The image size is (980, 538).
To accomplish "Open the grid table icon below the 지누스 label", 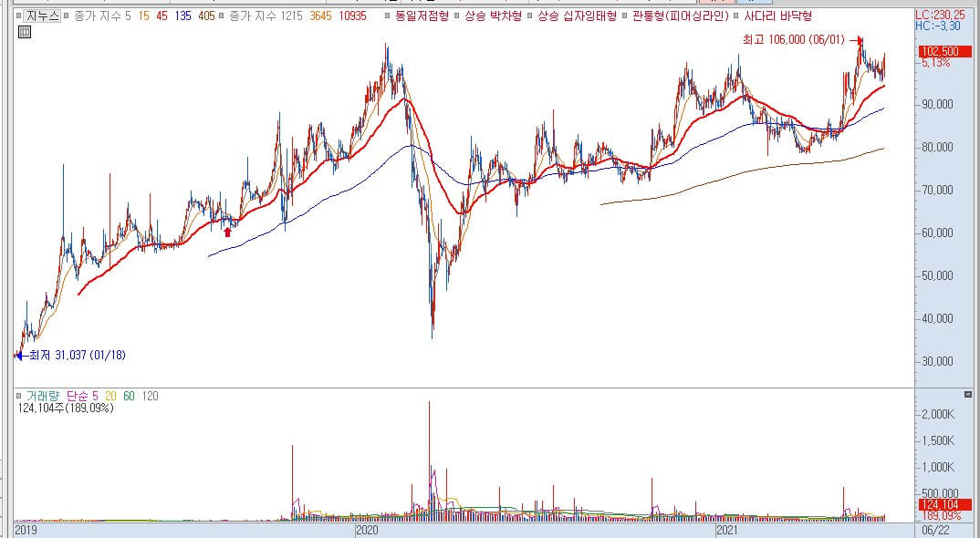I will 25,32.
